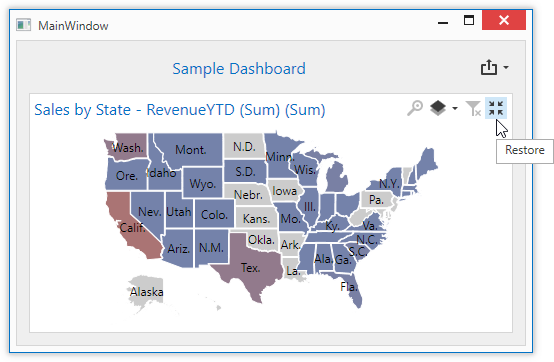Select North Dakota on the map

[244, 146]
